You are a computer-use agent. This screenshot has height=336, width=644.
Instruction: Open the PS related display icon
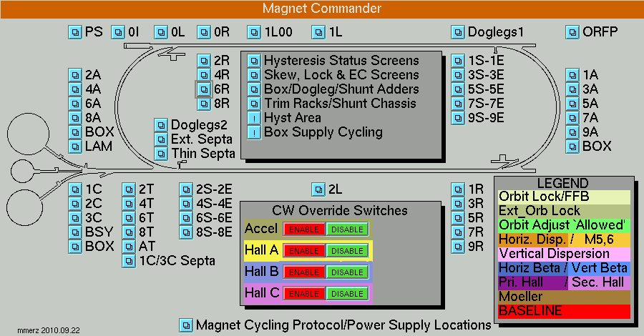74,32
